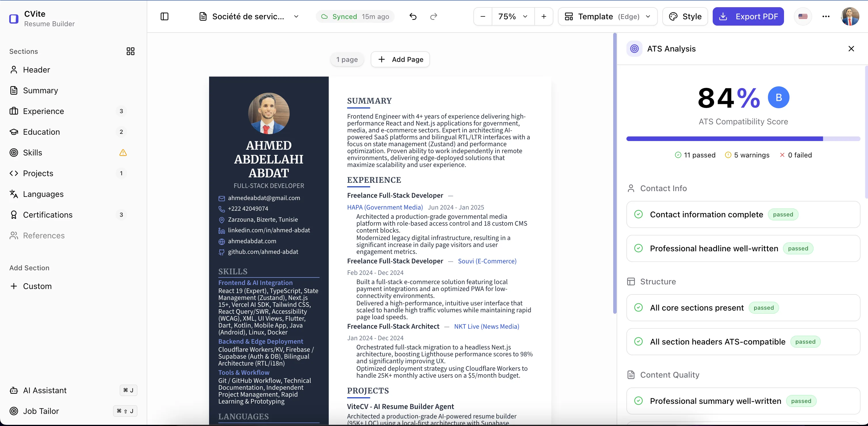This screenshot has height=426, width=868.
Task: Click the Sections grid layout icon
Action: click(130, 51)
